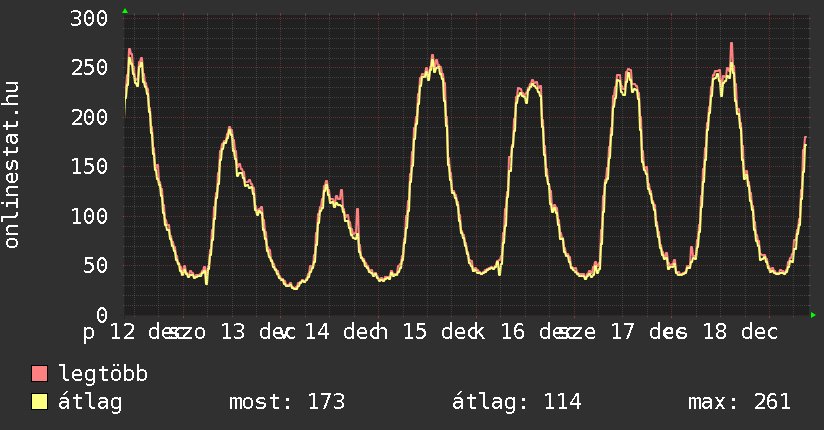This screenshot has height=430, width=824.
Task: Click the 'átlag: 114' statistic value
Action: point(517,402)
